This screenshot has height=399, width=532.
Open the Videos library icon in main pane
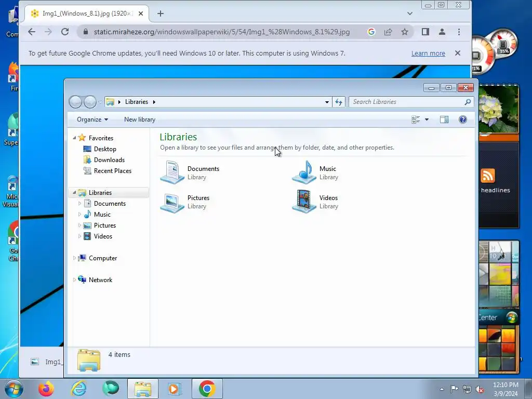(304, 202)
